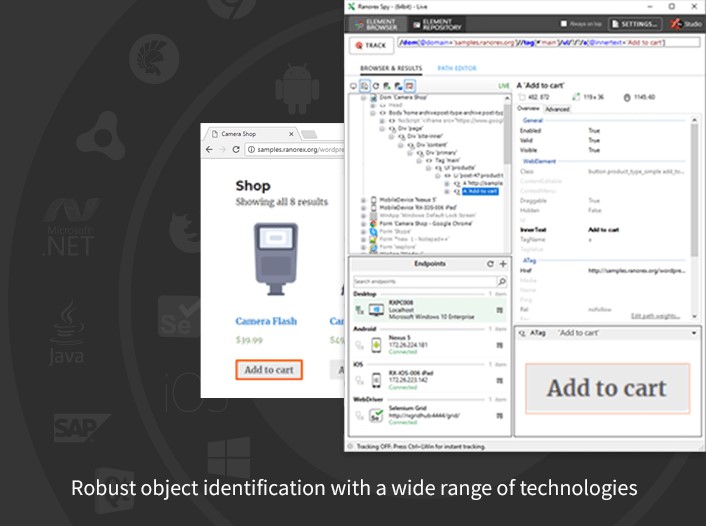Open the Path Editor tab

457,68
